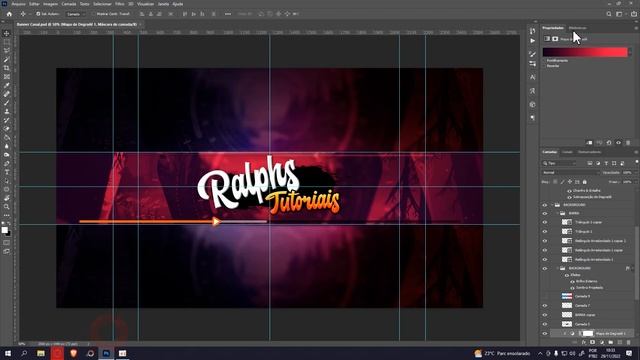Select the Eyedropper tool
The width and height of the screenshot is (640, 360).
[x=7, y=85]
